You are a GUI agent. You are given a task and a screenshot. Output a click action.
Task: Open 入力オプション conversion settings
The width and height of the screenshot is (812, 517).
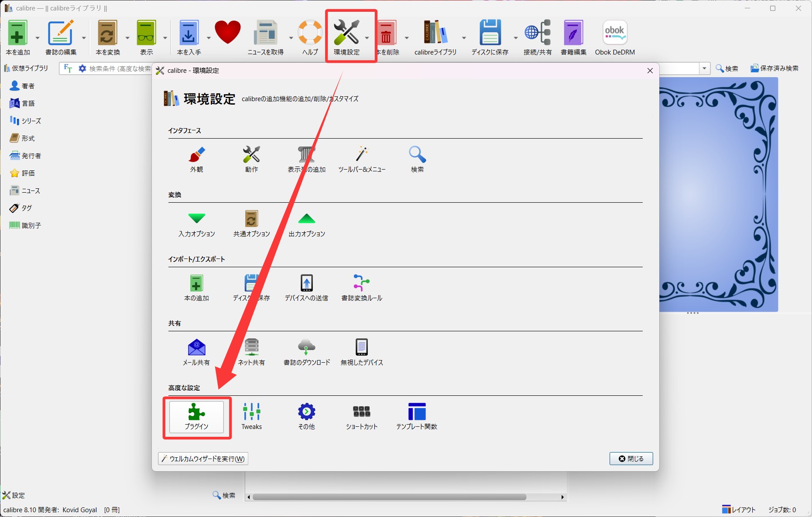pyautogui.click(x=196, y=224)
